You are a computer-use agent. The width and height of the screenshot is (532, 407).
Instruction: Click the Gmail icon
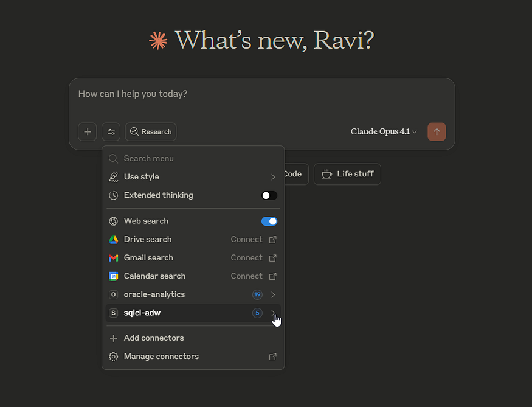click(x=113, y=258)
